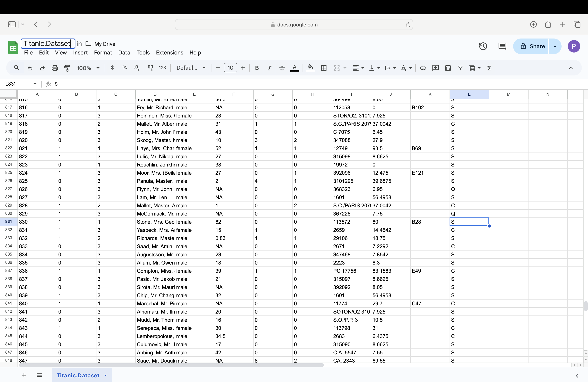Click the Redo arrow icon

pyautogui.click(x=42, y=68)
